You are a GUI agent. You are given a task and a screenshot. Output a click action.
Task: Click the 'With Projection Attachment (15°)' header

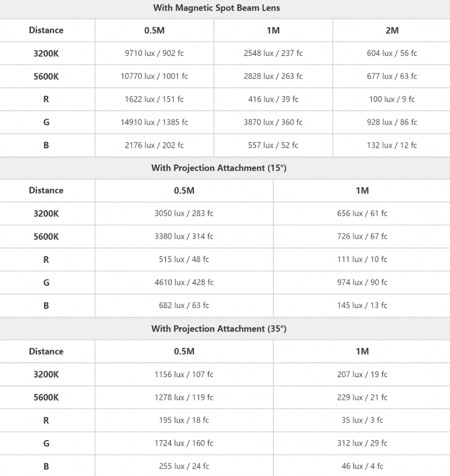pos(225,168)
